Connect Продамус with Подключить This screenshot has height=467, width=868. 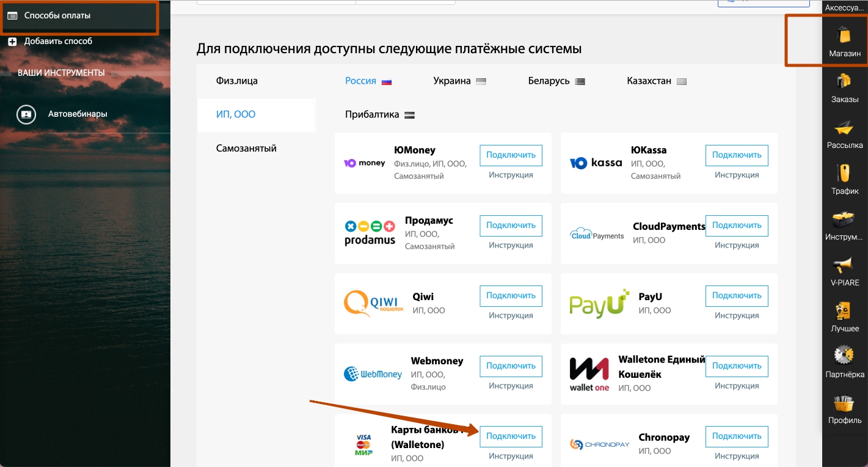511,226
